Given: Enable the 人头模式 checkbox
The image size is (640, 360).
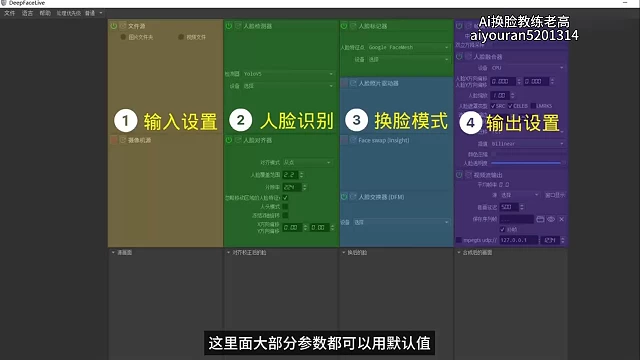Looking at the screenshot, I should click(x=285, y=207).
